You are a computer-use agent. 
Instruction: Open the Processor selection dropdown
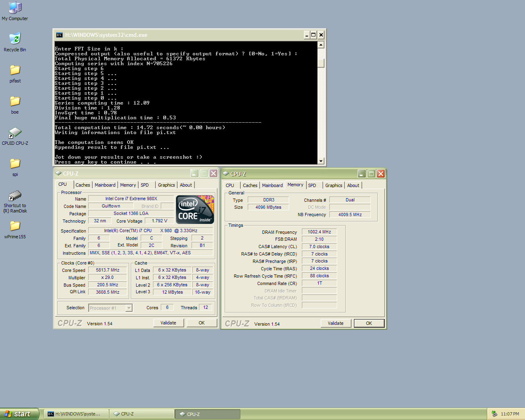coord(129,308)
